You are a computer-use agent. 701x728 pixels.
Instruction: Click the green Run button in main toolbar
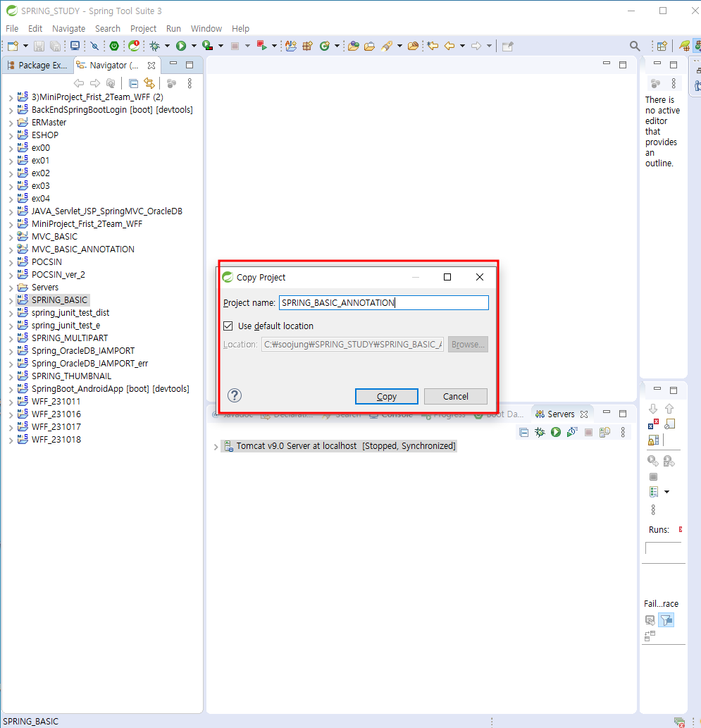181,46
